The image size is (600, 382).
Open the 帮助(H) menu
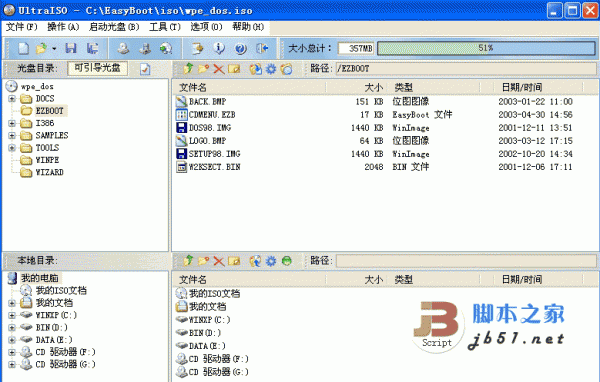248,27
